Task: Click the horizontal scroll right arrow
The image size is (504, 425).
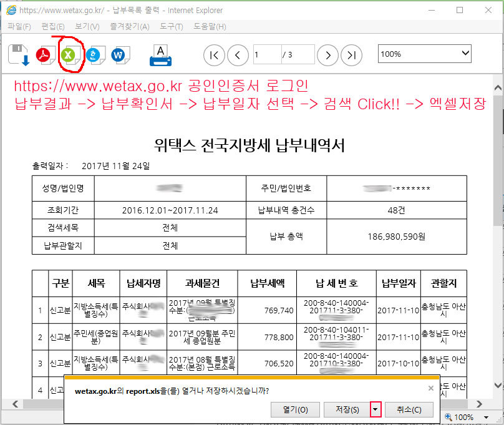Action: [479, 404]
